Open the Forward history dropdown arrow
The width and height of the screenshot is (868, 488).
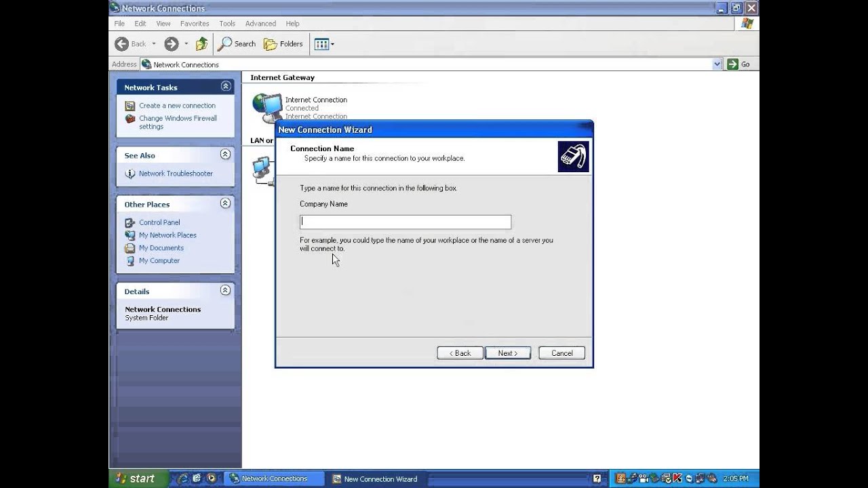(186, 44)
